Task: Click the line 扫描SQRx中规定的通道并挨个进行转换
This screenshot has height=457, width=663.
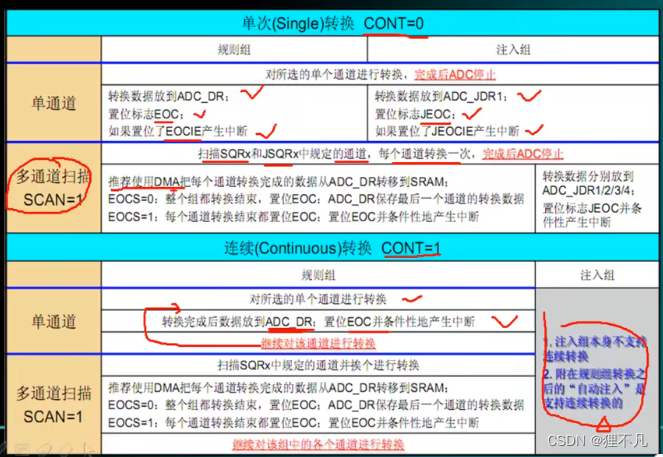Action: click(318, 365)
